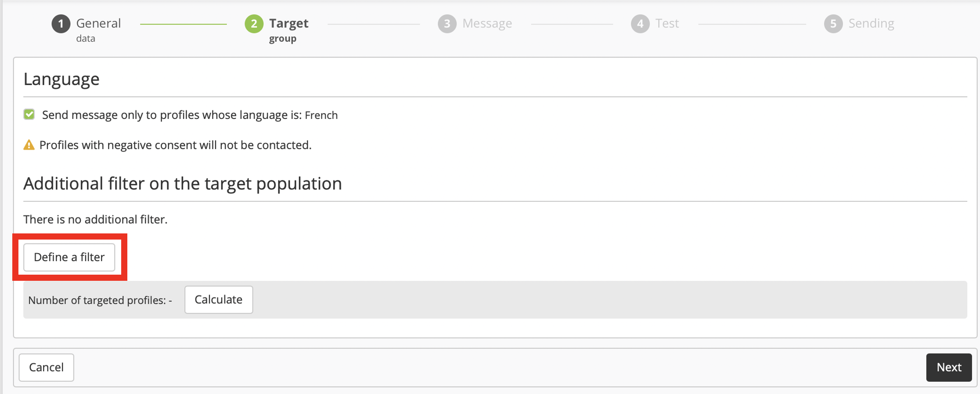Proceed with the Next button

(x=949, y=367)
